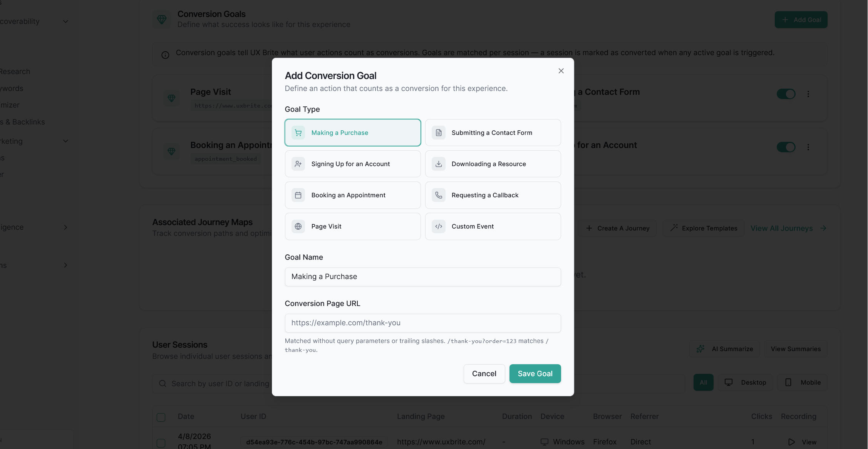Choose the Signing Up for an Account icon
Image resolution: width=868 pixels, height=449 pixels.
(298, 164)
